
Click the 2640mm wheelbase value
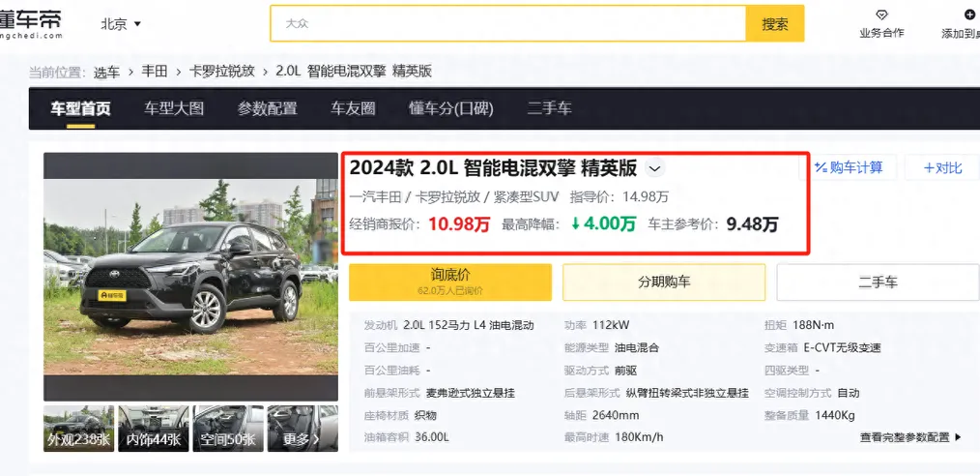tap(616, 416)
